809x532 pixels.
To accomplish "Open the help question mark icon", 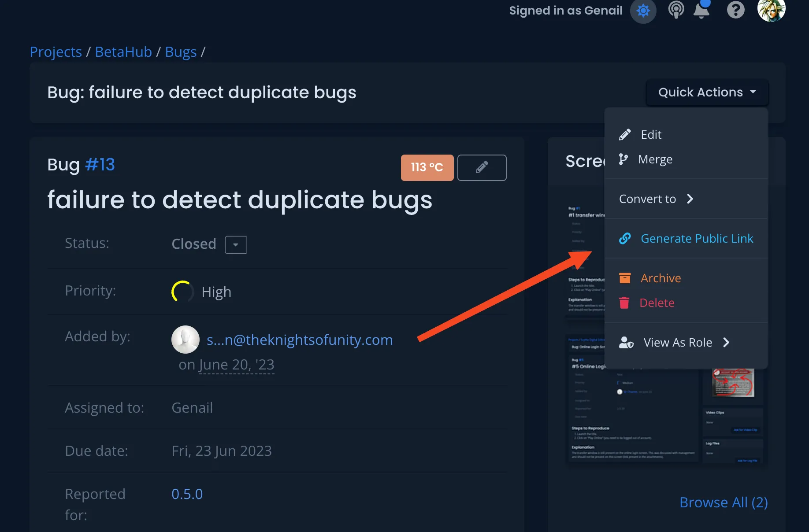I will 735,10.
